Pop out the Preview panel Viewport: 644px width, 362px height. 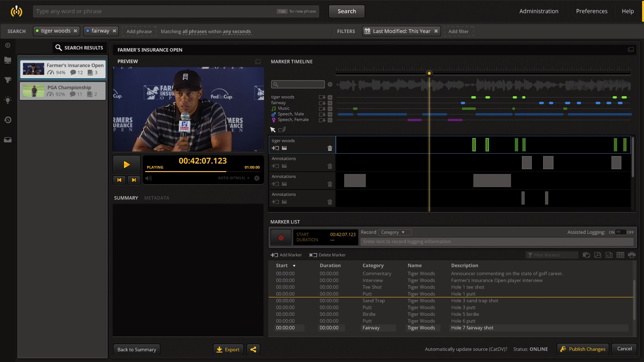(258, 62)
